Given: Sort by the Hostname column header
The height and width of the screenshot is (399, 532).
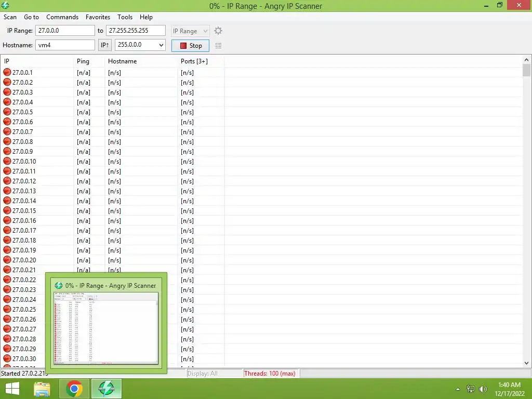Looking at the screenshot, I should point(141,61).
